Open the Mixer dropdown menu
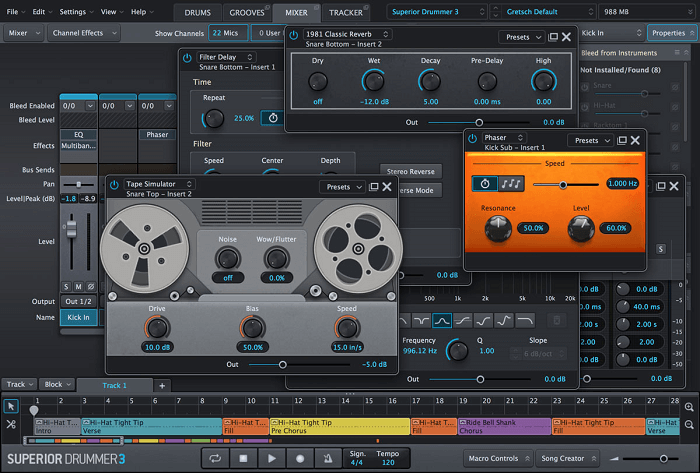This screenshot has height=473, width=700. [x=24, y=33]
